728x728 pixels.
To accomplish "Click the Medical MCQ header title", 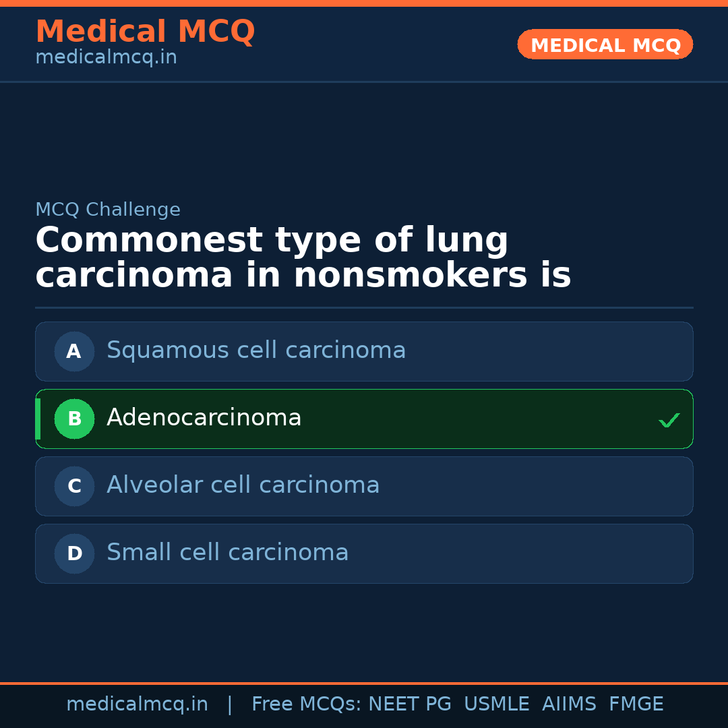I will click(x=145, y=32).
